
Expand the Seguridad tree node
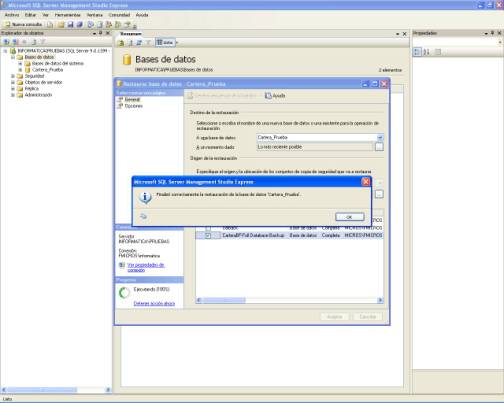(13, 76)
